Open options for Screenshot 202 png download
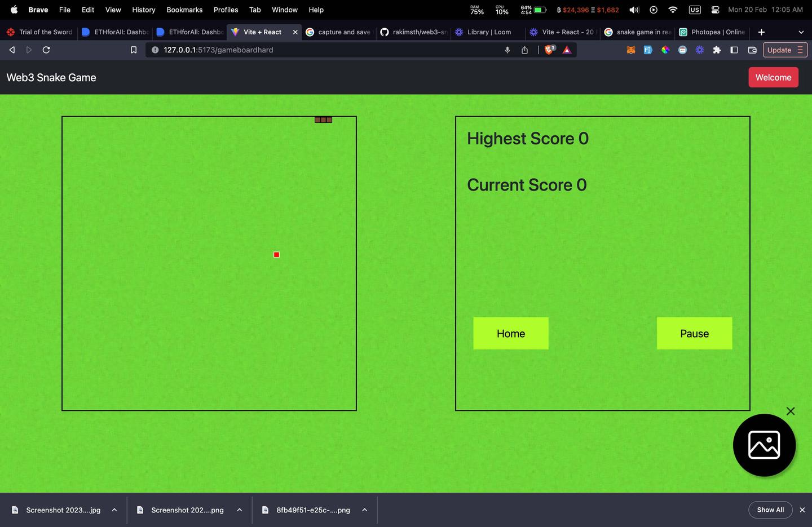Image resolution: width=812 pixels, height=527 pixels. [239, 510]
